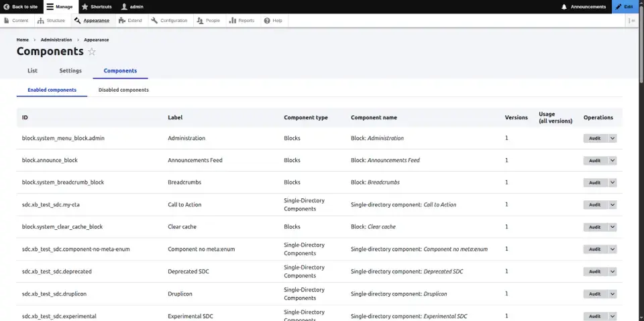The width and height of the screenshot is (644, 321).
Task: Expand operations dropdown for Component no meta:enum
Action: [x=612, y=249]
